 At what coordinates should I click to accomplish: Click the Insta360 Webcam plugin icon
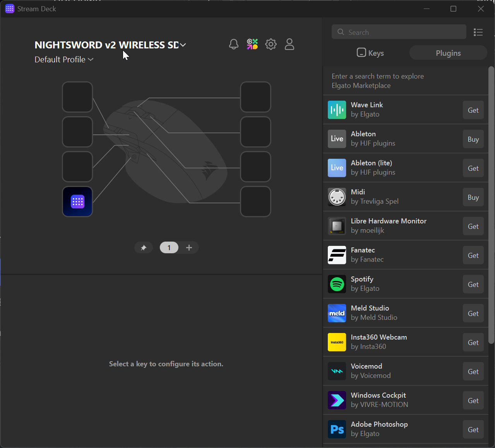pyautogui.click(x=337, y=342)
